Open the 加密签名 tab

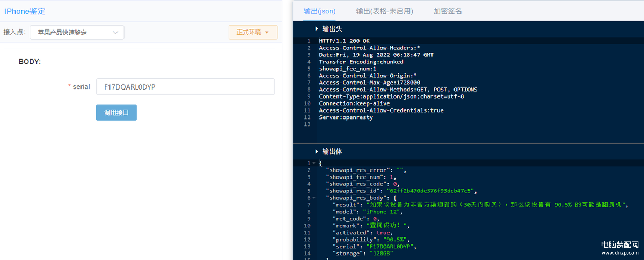[448, 11]
